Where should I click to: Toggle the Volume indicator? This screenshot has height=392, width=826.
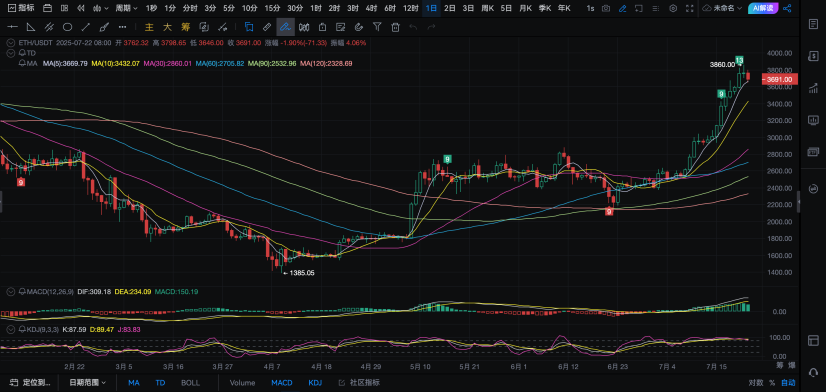point(242,383)
